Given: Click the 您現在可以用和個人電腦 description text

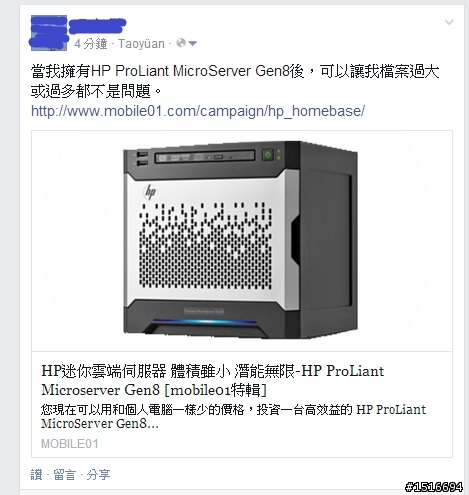Looking at the screenshot, I should point(233,416).
